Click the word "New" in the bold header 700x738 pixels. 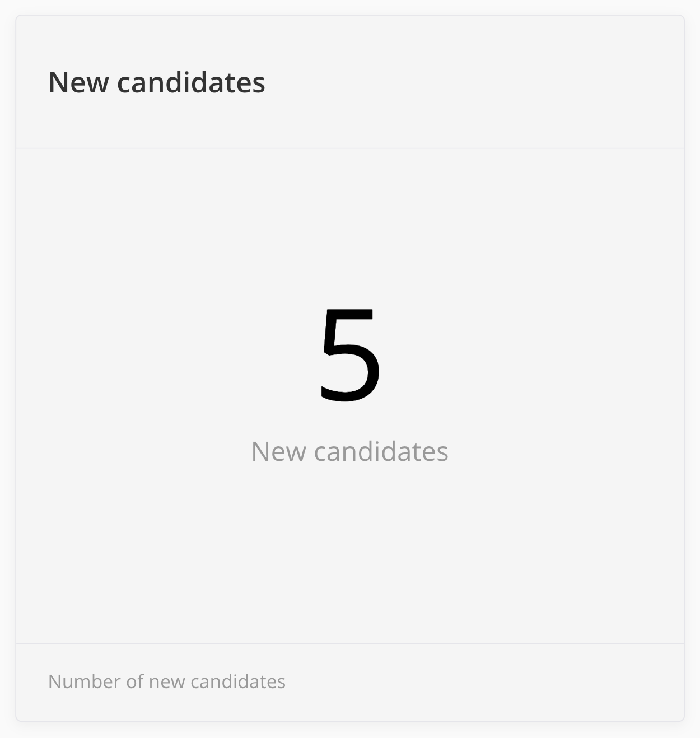[x=78, y=82]
